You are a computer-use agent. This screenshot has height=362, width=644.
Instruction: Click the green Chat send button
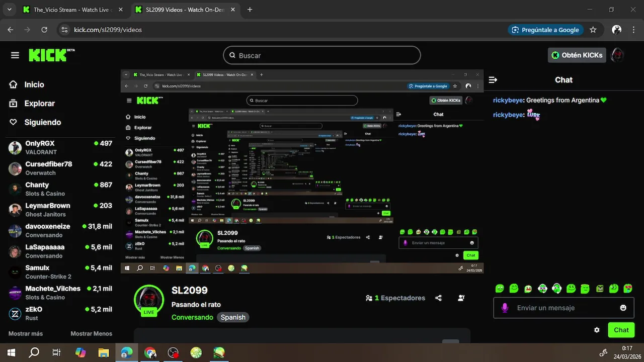pos(621,330)
